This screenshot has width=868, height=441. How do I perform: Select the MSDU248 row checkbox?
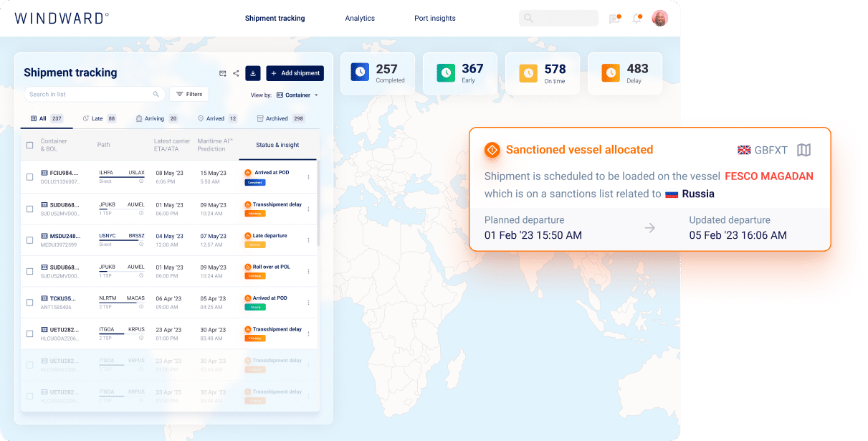coord(29,240)
